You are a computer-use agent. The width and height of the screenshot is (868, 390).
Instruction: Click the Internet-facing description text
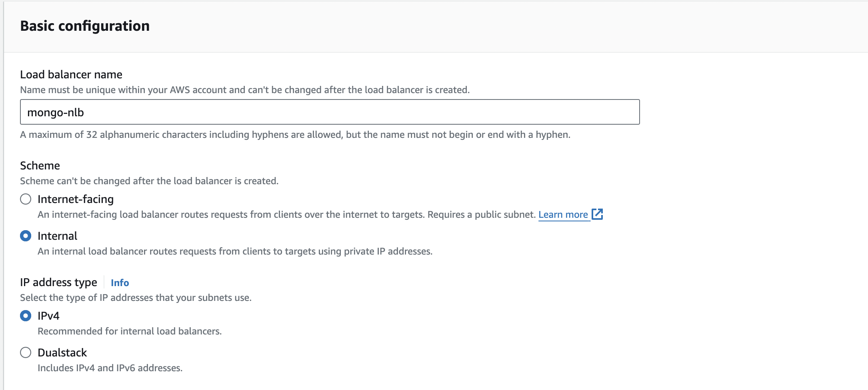click(x=286, y=215)
